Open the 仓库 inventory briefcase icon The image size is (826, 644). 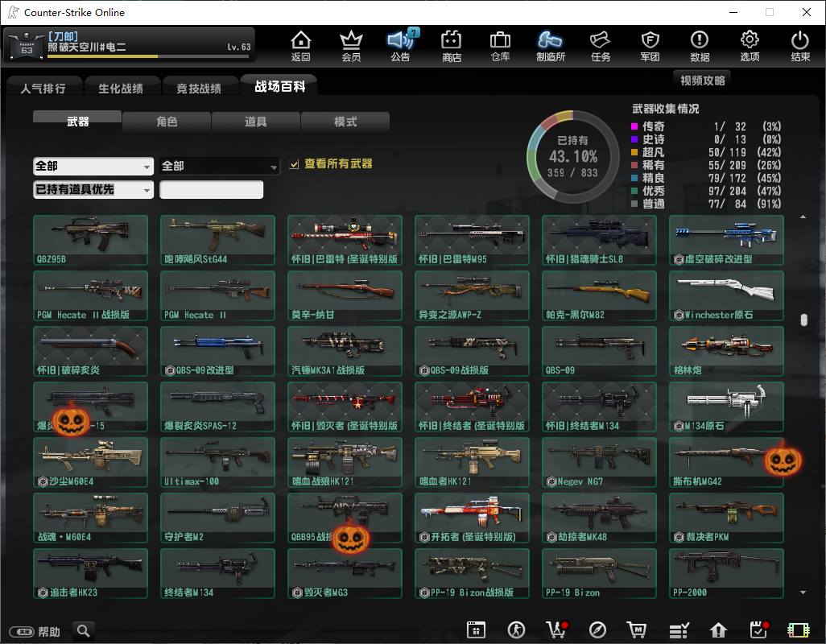[500, 46]
